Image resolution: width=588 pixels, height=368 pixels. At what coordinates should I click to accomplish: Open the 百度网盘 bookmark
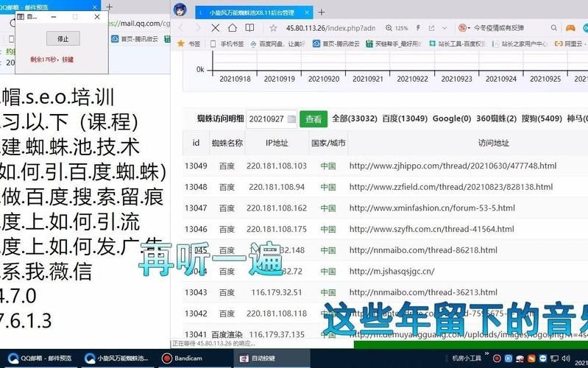[x=278, y=44]
